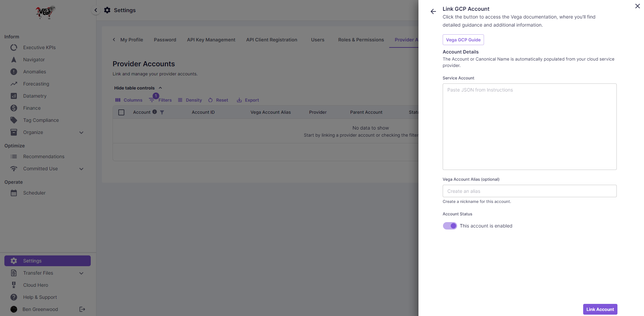Reset the table settings
The image size is (644, 316).
pos(218,100)
